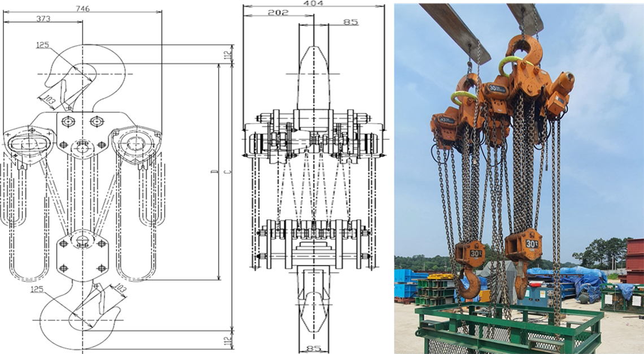Click the bottom hook in front view drawing
The width and height of the screenshot is (644, 354).
click(x=79, y=317)
